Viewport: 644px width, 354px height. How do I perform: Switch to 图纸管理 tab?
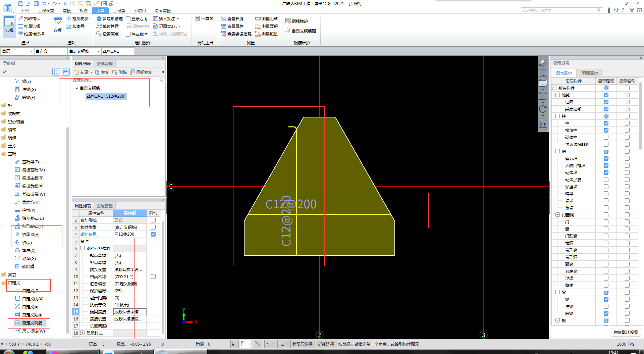[105, 63]
